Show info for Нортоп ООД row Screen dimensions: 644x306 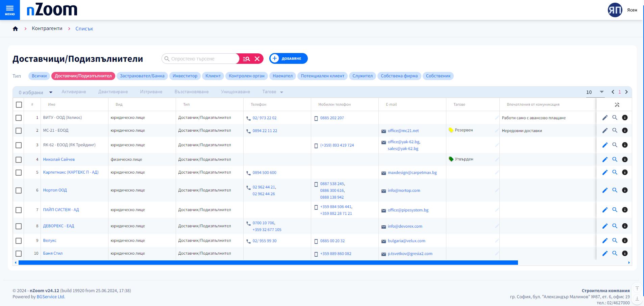(625, 190)
